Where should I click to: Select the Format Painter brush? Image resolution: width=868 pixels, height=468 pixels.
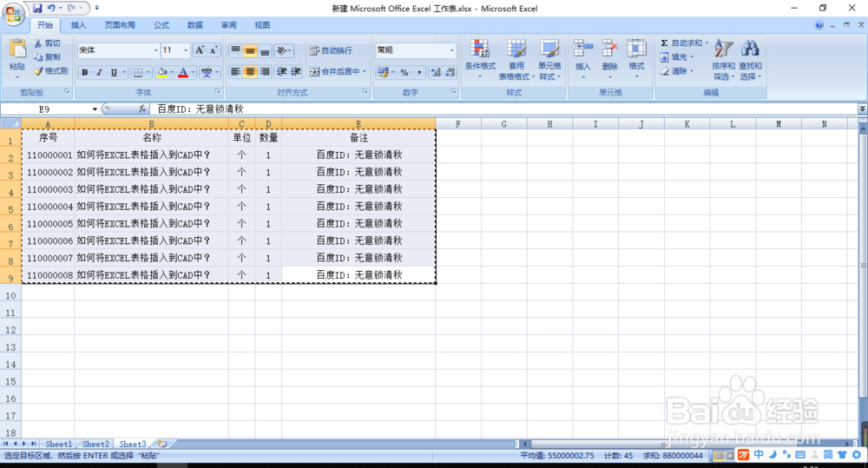[50, 71]
